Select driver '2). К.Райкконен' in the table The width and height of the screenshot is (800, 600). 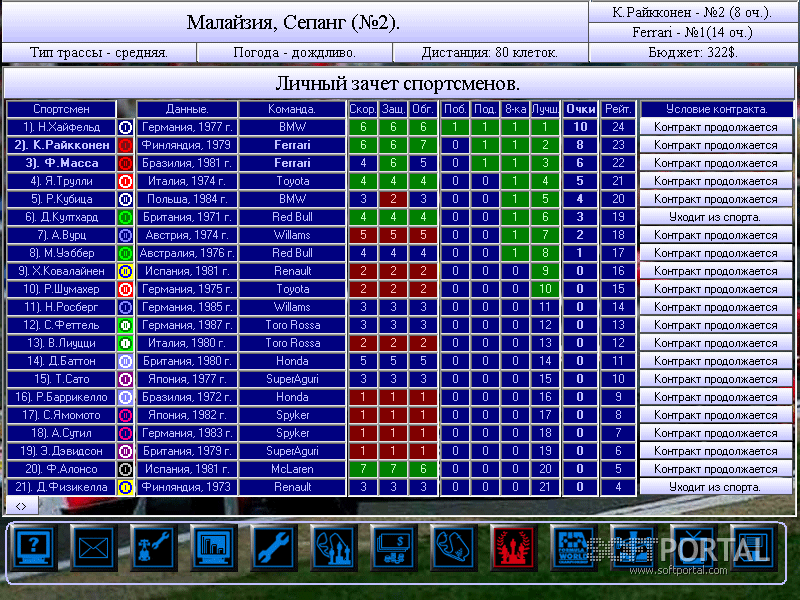click(61, 145)
